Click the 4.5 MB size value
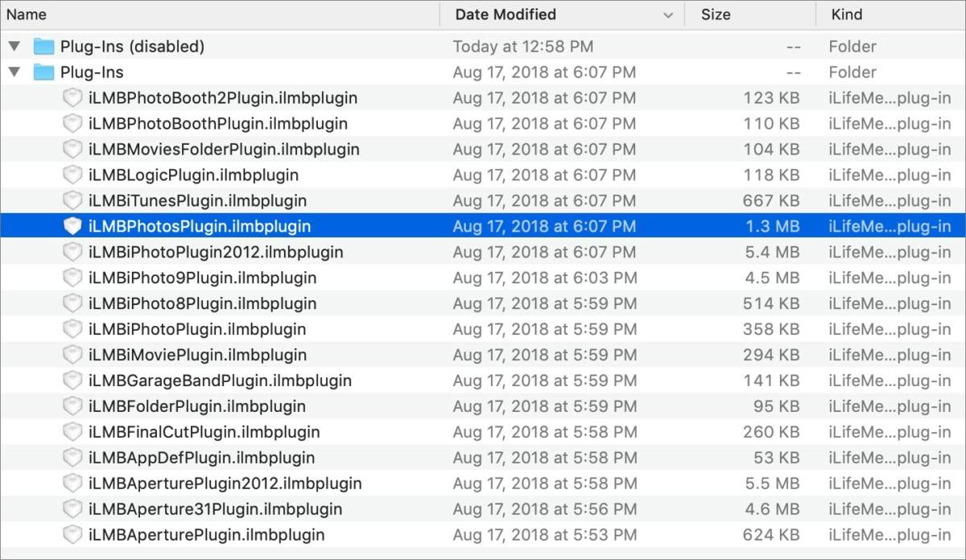The height and width of the screenshot is (560, 966). click(773, 278)
